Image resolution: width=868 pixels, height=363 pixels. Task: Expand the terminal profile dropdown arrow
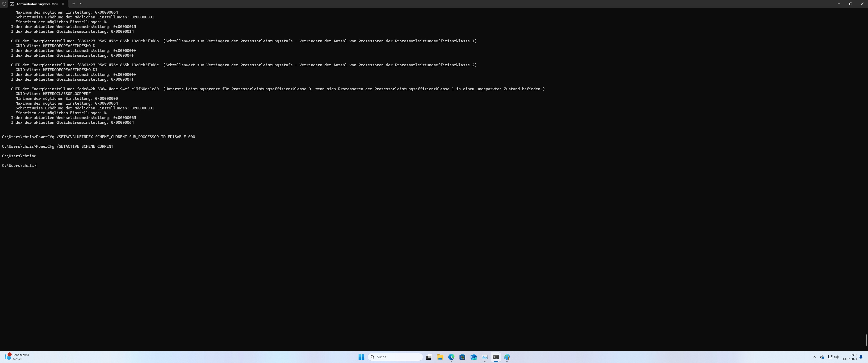click(x=81, y=4)
